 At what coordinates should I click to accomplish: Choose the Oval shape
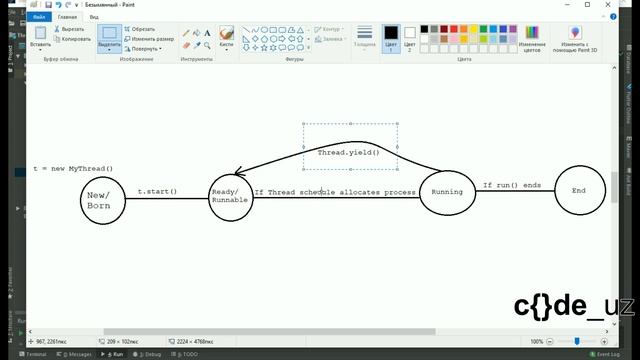(x=264, y=30)
